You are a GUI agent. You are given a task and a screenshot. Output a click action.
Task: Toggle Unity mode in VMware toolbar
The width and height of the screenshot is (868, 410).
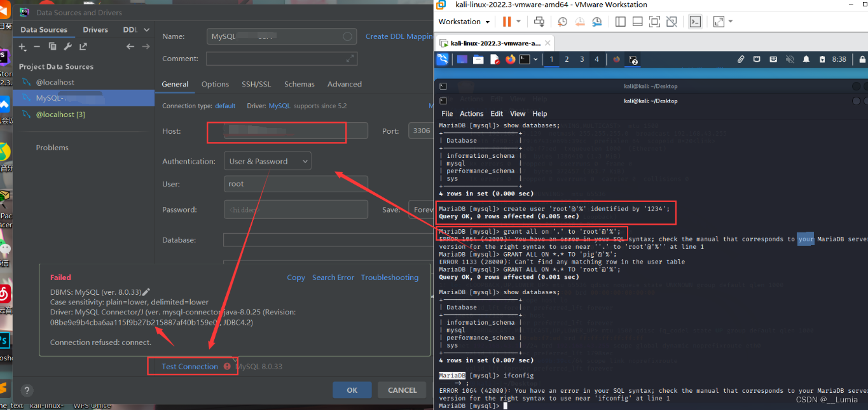coord(672,21)
